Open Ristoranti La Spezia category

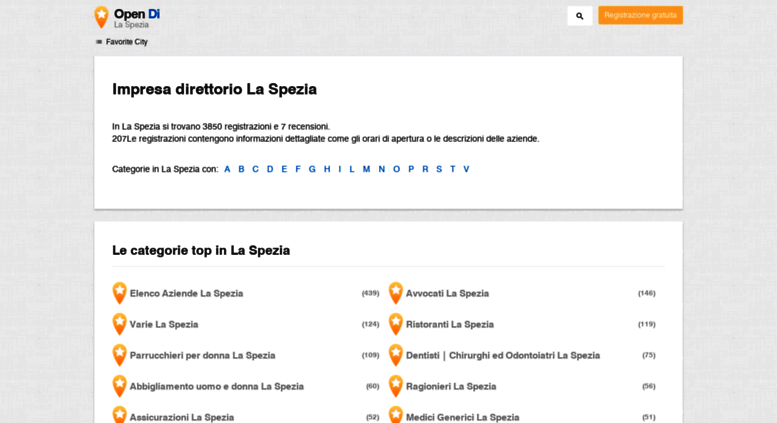450,324
